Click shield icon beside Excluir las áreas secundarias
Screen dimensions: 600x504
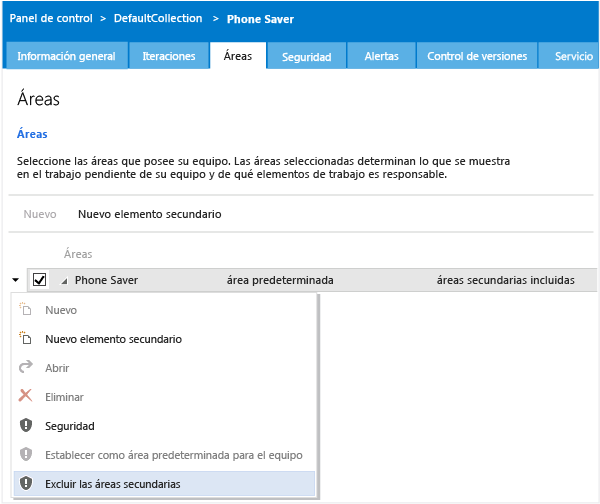pyautogui.click(x=26, y=483)
